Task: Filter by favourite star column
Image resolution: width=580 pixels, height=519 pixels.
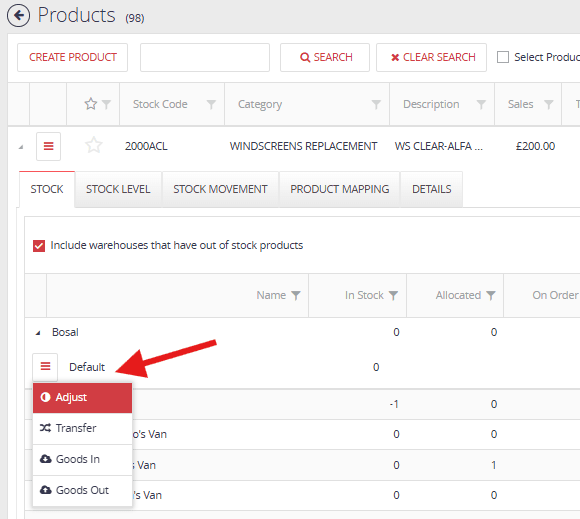Action: coord(106,105)
